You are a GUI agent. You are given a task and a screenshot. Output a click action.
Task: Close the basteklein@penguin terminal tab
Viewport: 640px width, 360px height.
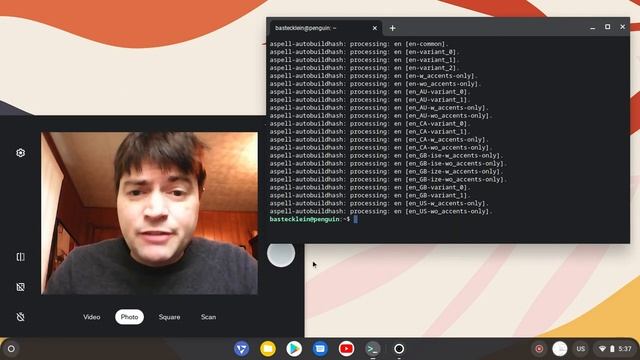pos(375,28)
